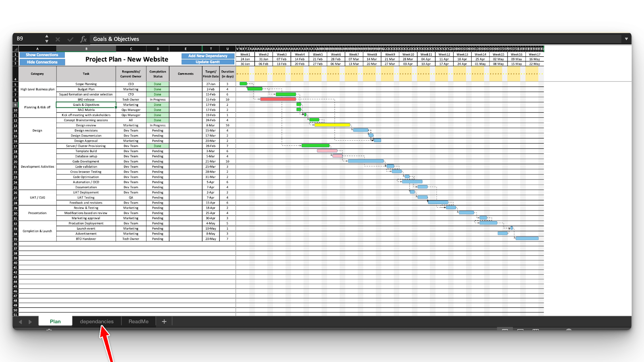Select column E header
The image size is (644, 362).
click(x=186, y=49)
